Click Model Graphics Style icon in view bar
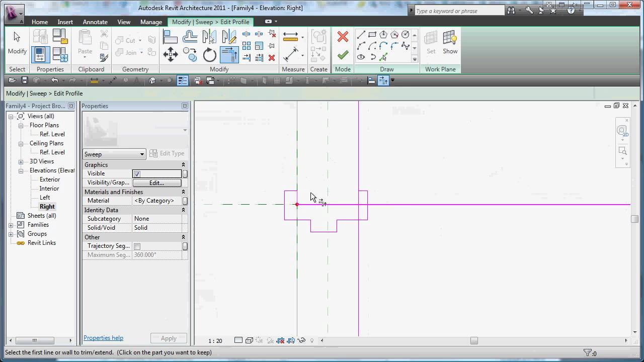644x362 pixels. click(249, 340)
